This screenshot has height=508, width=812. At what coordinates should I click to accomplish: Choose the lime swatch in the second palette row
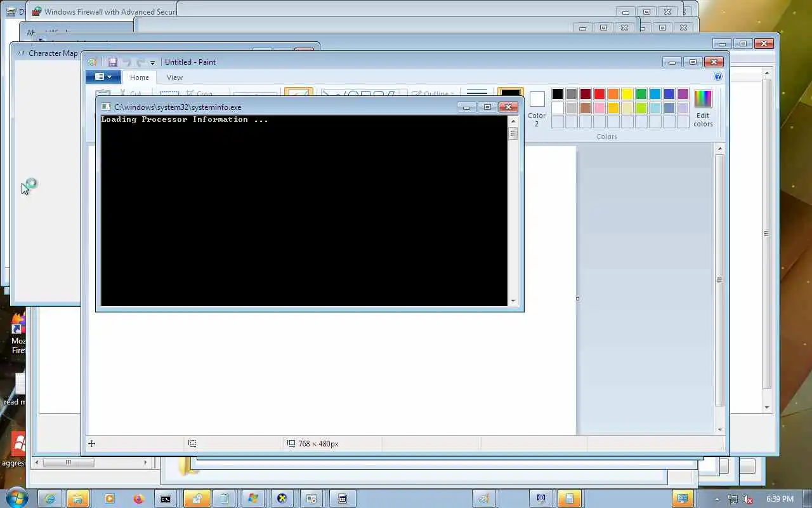(x=641, y=108)
